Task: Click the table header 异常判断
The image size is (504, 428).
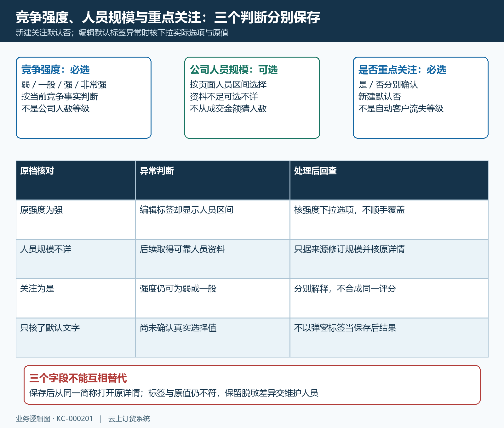Action: [213, 180]
